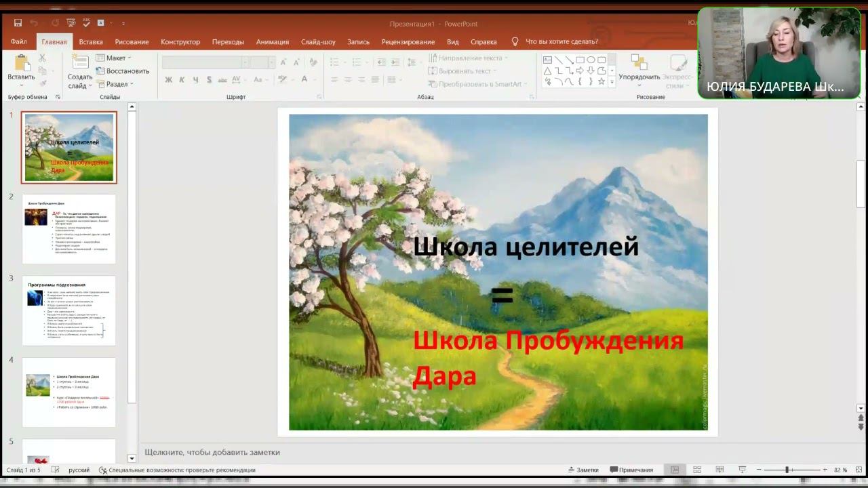Viewport: 868px width, 488px height.
Task: Open the font name combo box
Action: click(x=205, y=62)
